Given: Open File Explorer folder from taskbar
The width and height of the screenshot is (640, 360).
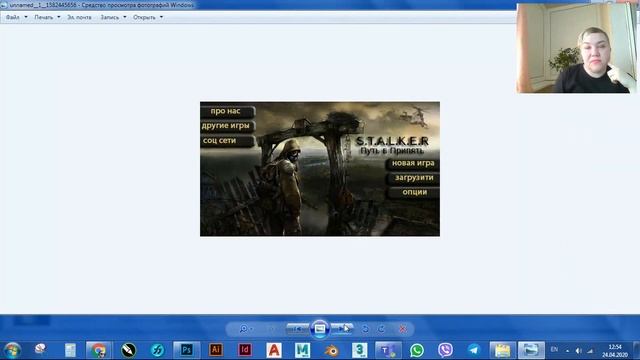Looking at the screenshot, I should 503,350.
